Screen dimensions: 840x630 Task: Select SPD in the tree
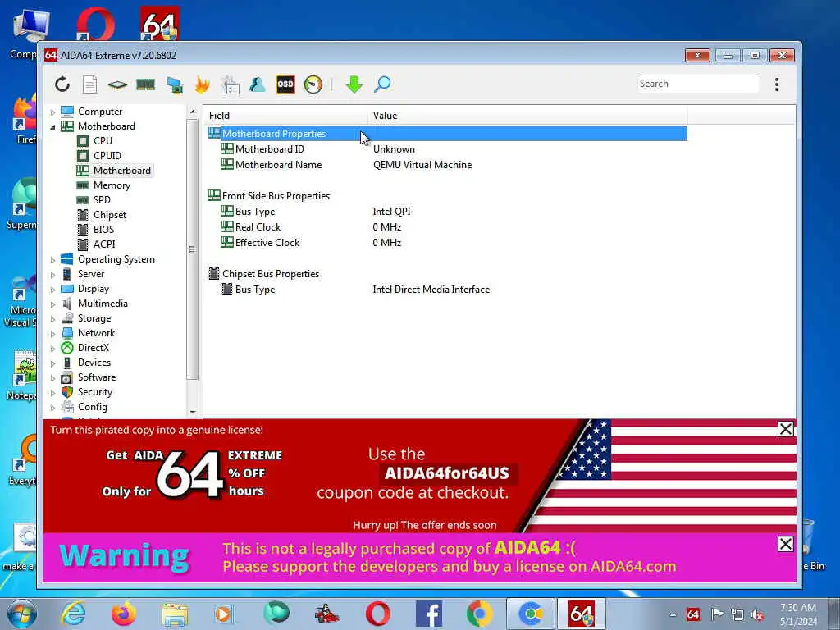click(x=102, y=200)
